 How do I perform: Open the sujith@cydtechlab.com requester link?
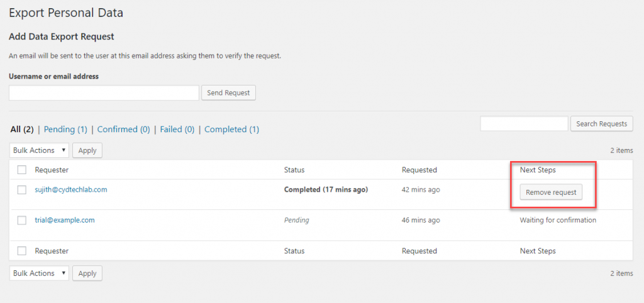coord(70,190)
